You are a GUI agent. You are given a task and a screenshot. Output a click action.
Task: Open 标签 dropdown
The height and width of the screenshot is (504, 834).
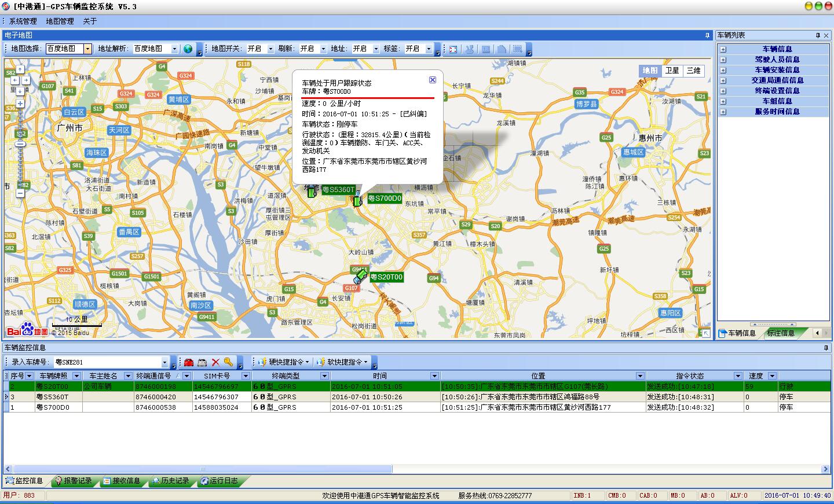[x=429, y=49]
